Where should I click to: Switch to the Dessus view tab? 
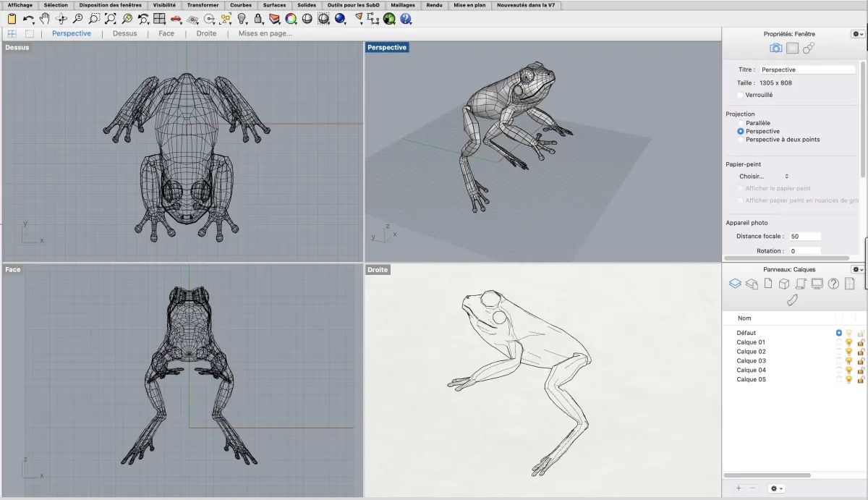pos(124,33)
